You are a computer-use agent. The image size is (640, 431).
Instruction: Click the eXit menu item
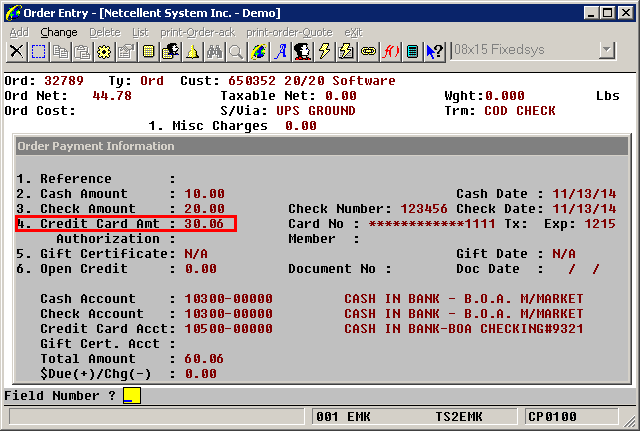coord(353,32)
